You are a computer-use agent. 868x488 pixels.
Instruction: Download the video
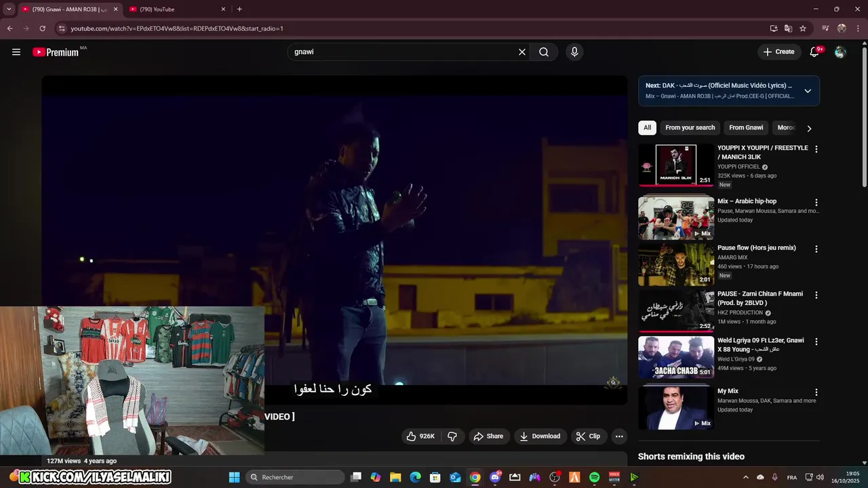pos(540,436)
